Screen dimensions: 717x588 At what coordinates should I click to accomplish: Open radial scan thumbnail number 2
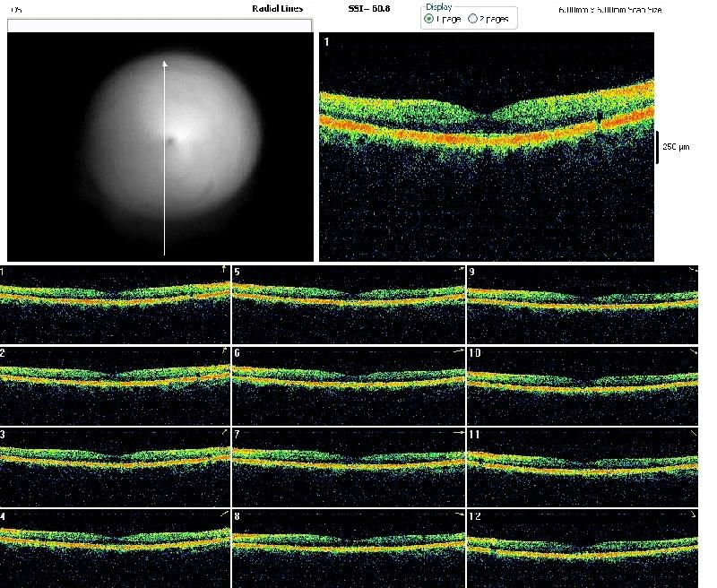[115, 386]
